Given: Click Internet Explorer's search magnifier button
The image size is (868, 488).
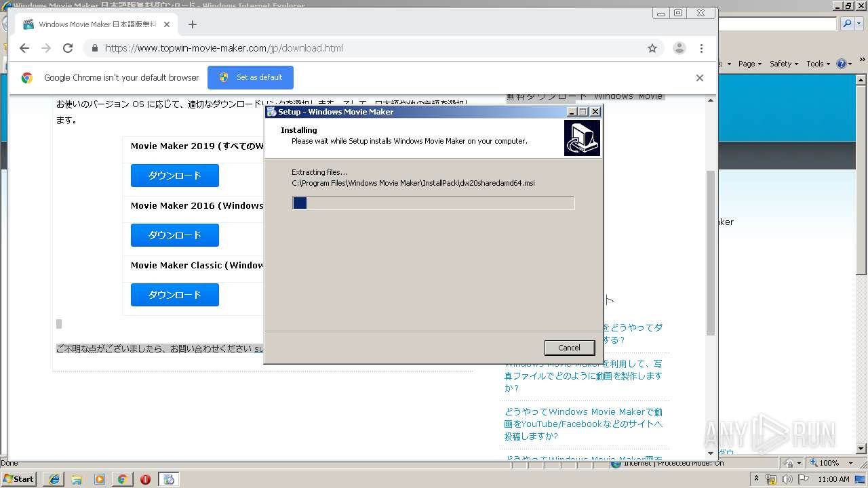Looking at the screenshot, I should pyautogui.click(x=847, y=24).
